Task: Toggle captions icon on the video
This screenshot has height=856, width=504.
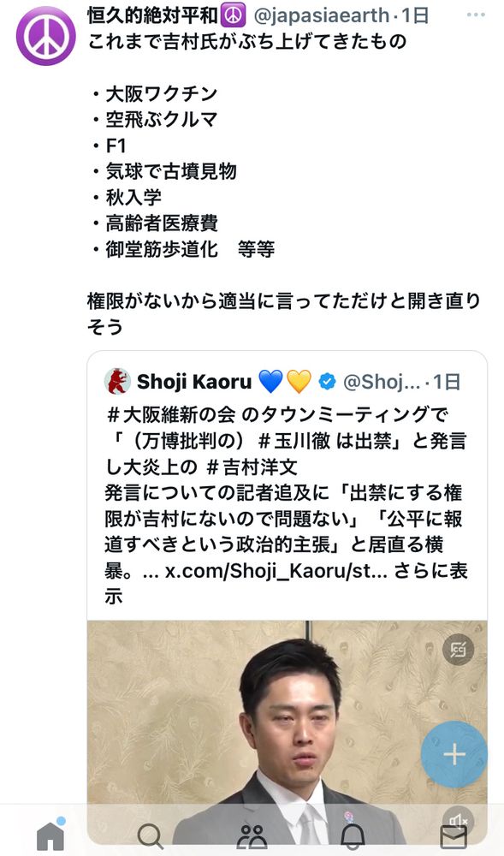Action: 458,649
